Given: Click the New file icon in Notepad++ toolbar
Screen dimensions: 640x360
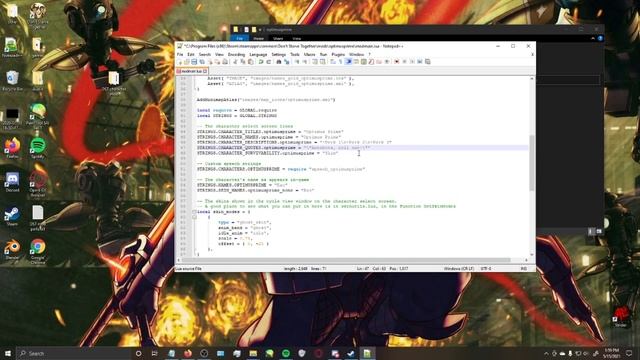Looking at the screenshot, I should (x=180, y=62).
